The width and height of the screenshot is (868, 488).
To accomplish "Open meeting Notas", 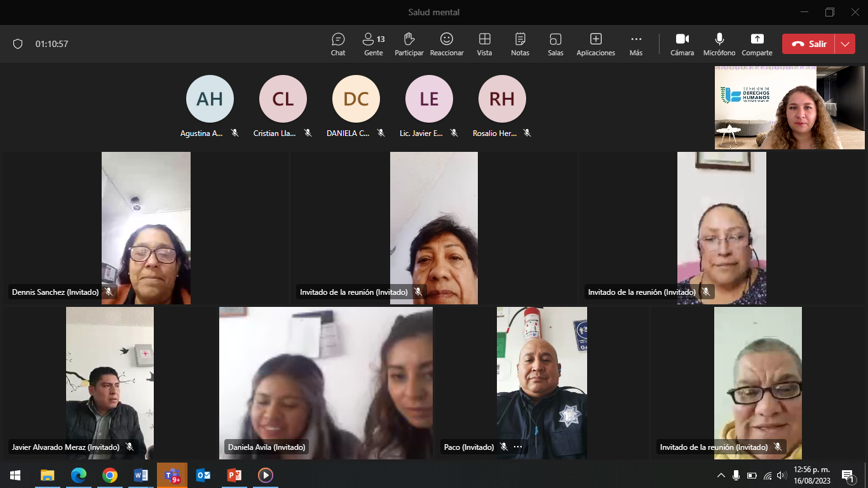I will tap(520, 44).
